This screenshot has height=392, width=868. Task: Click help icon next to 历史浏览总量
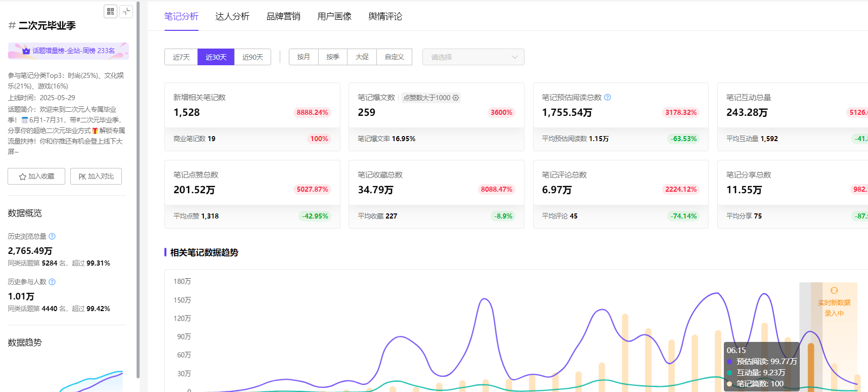52,236
